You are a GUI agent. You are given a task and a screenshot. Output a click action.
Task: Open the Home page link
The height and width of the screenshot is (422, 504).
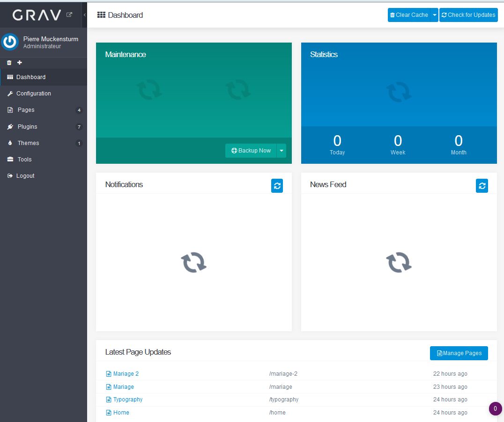[x=121, y=412]
